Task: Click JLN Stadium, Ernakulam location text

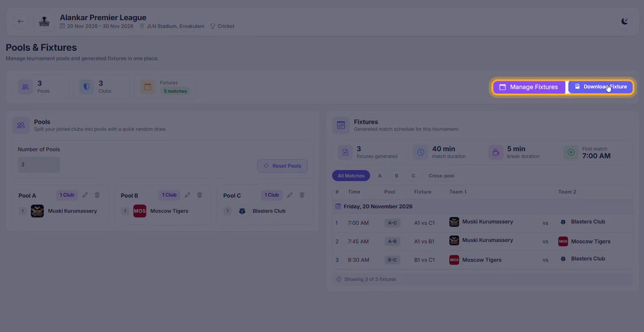Action: tap(175, 26)
